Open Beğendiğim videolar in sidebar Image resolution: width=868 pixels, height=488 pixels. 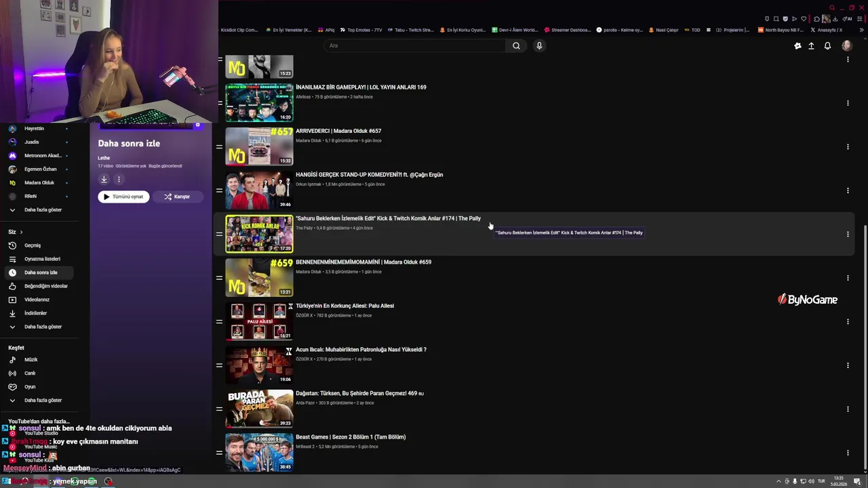tap(39, 286)
